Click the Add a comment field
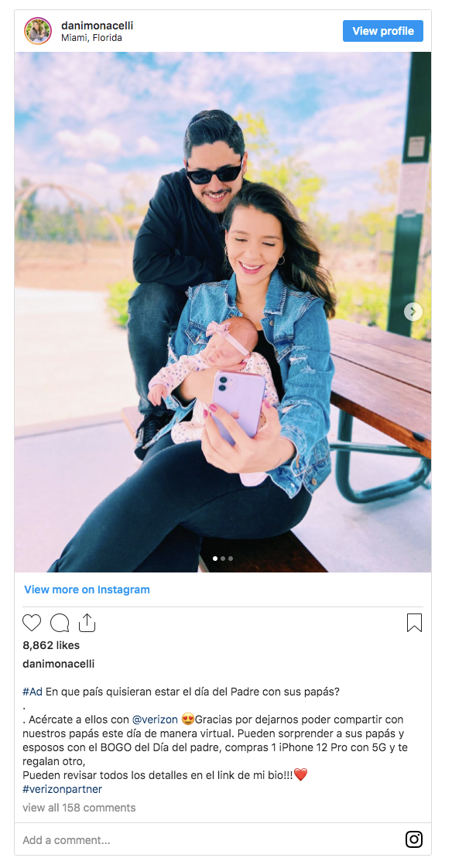 click(x=211, y=840)
